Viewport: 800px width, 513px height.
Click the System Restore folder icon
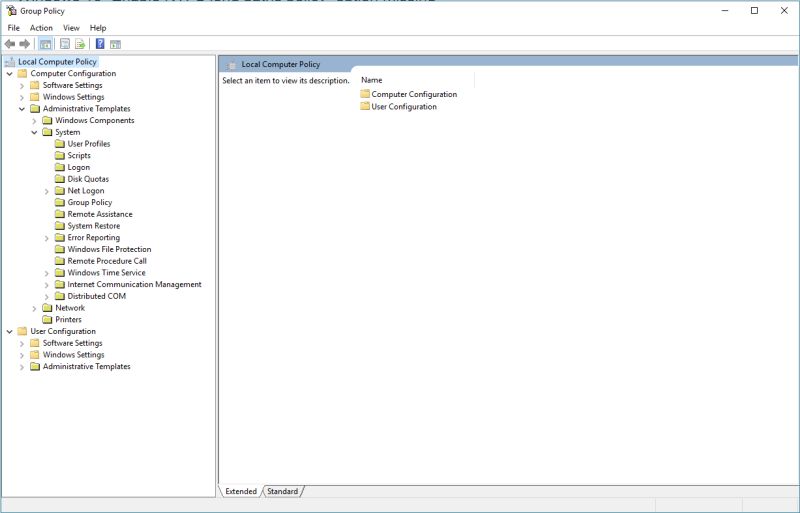point(60,226)
